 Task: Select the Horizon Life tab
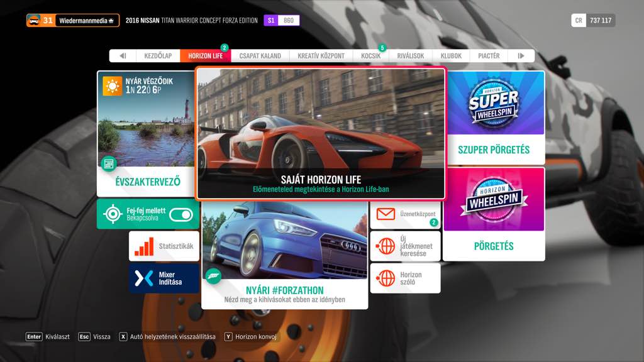click(206, 56)
